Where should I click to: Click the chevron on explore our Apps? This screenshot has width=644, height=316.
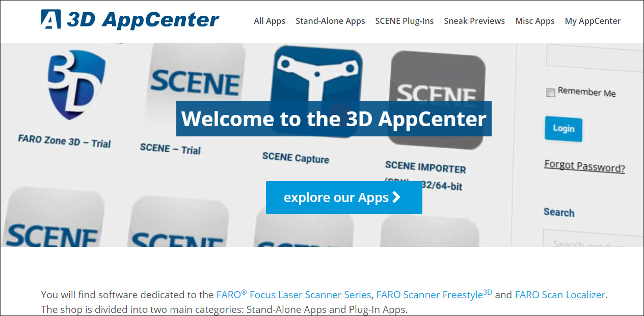[x=396, y=197]
